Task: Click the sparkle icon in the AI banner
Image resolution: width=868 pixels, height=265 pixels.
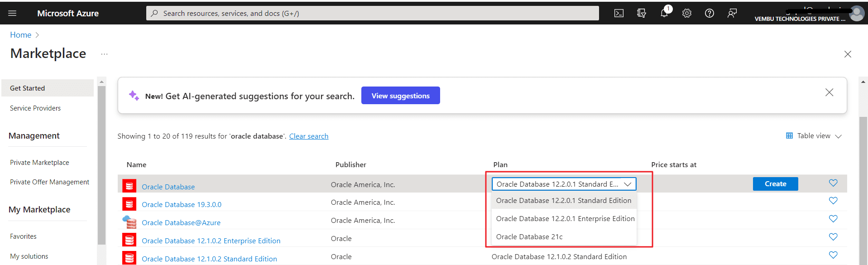Action: [134, 96]
